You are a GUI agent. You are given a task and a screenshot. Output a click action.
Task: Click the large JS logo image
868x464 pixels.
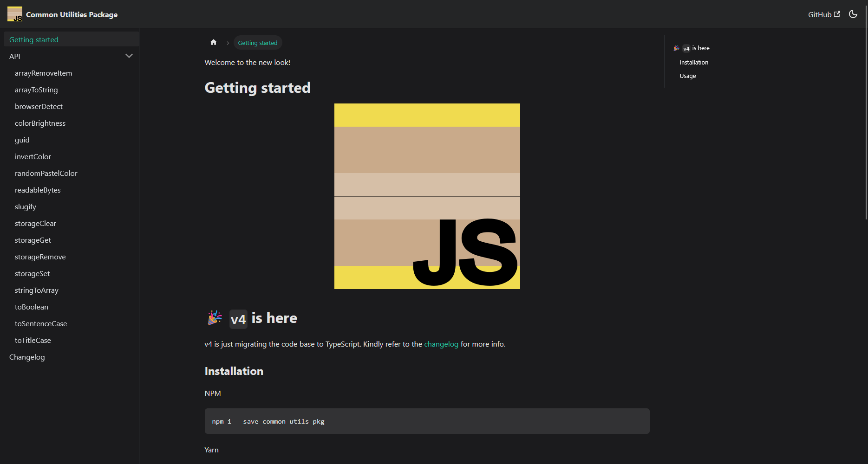tap(427, 196)
